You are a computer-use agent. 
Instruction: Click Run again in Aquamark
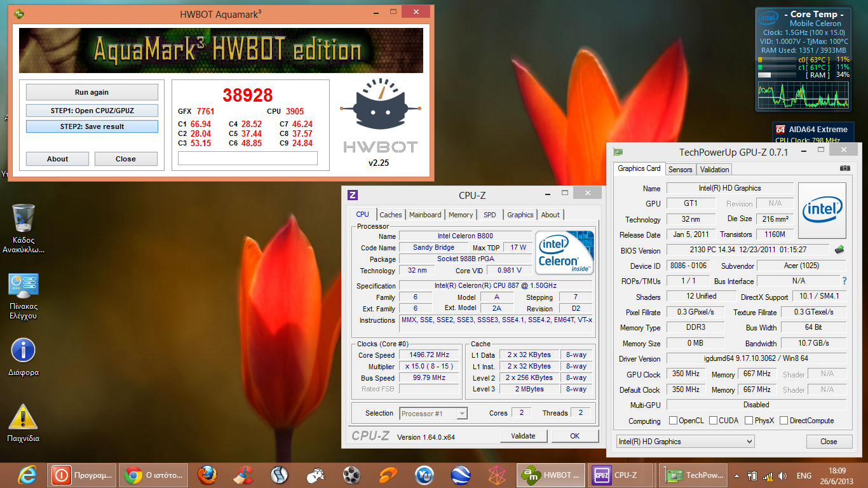[92, 92]
